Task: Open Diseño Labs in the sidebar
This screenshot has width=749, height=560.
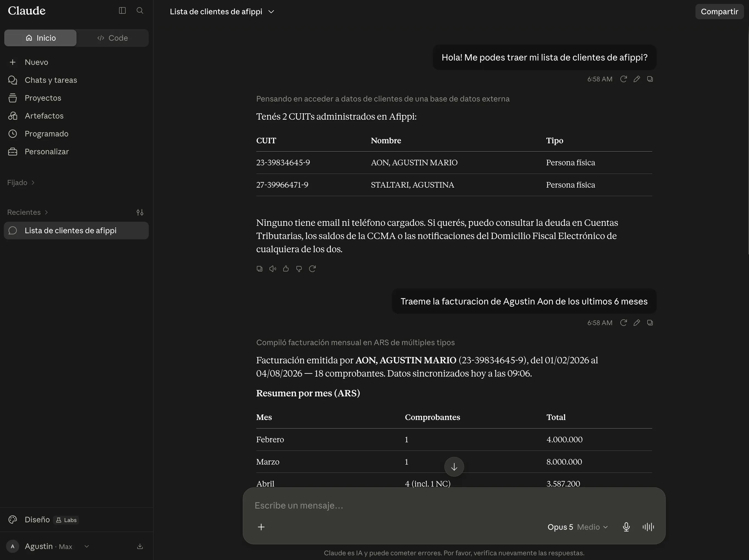Action: [x=76, y=520]
